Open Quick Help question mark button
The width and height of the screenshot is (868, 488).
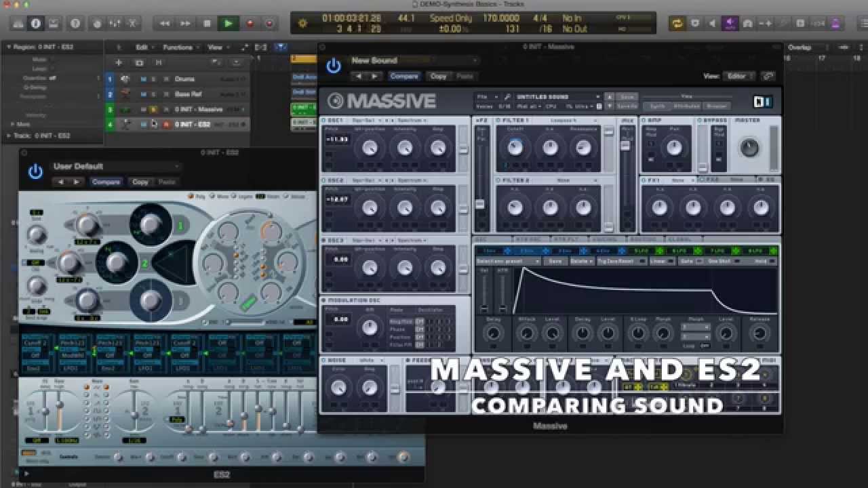coord(75,23)
